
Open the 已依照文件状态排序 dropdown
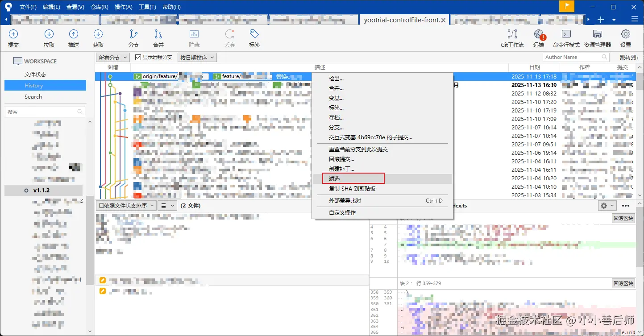(x=126, y=206)
